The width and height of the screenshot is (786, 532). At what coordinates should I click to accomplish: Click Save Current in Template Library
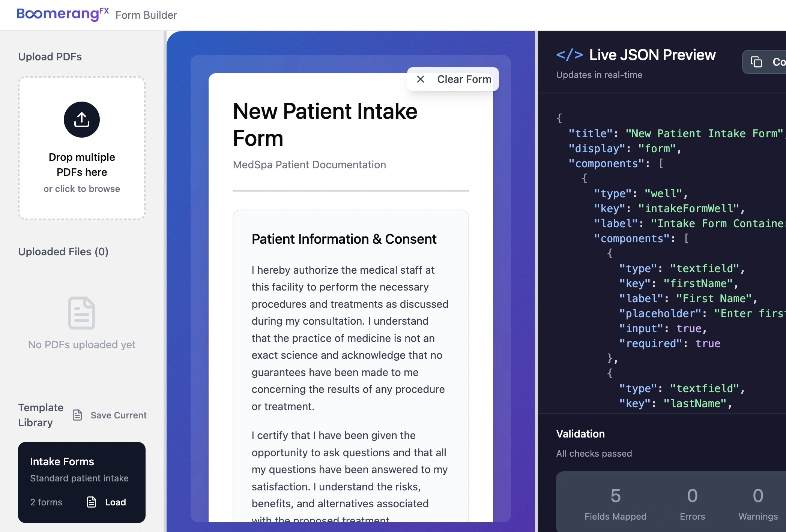[110, 415]
